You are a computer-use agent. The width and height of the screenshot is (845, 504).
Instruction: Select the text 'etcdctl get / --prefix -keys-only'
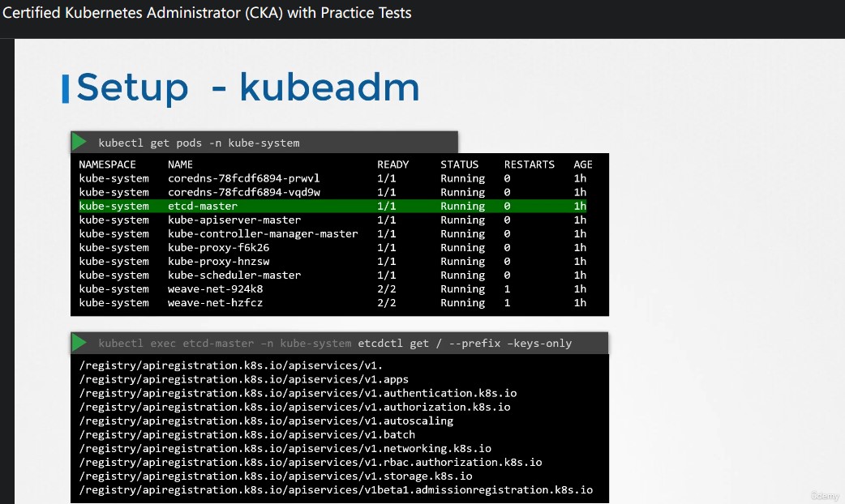[465, 344]
